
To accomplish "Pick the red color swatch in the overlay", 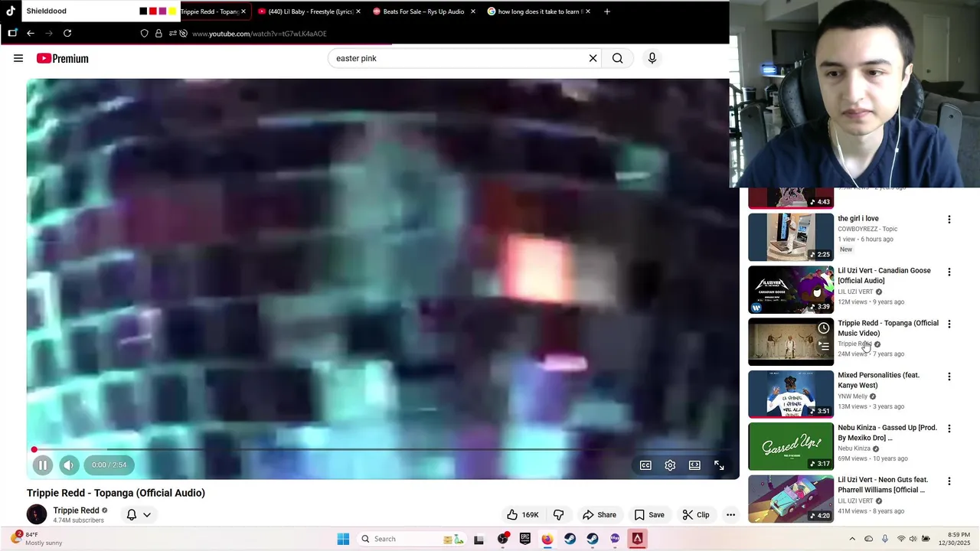I will (x=152, y=11).
